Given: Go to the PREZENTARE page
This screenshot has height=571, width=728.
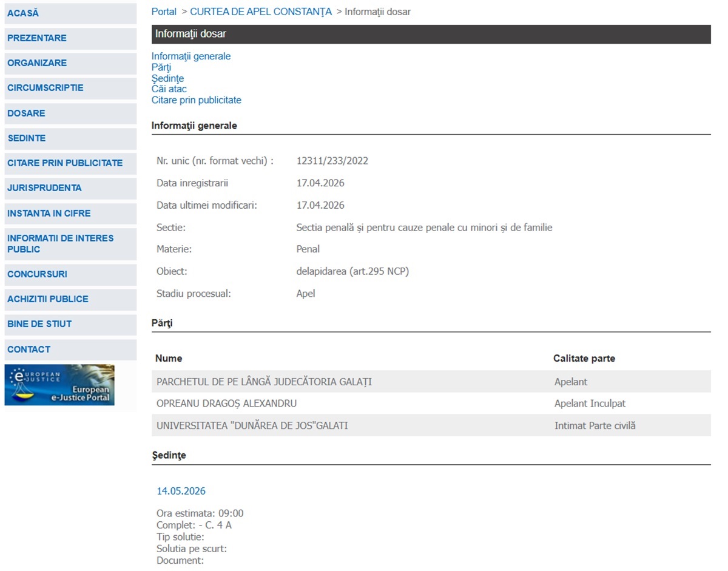Looking at the screenshot, I should coord(70,38).
